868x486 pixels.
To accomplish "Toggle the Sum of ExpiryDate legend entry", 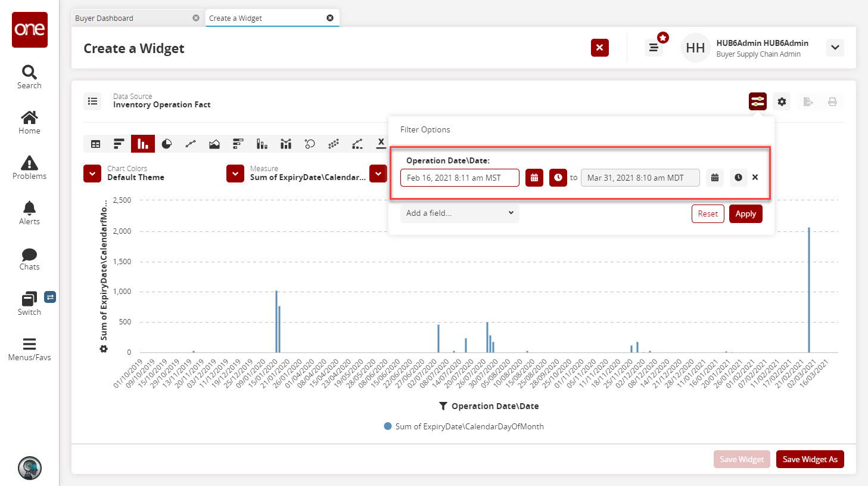I will click(x=464, y=426).
